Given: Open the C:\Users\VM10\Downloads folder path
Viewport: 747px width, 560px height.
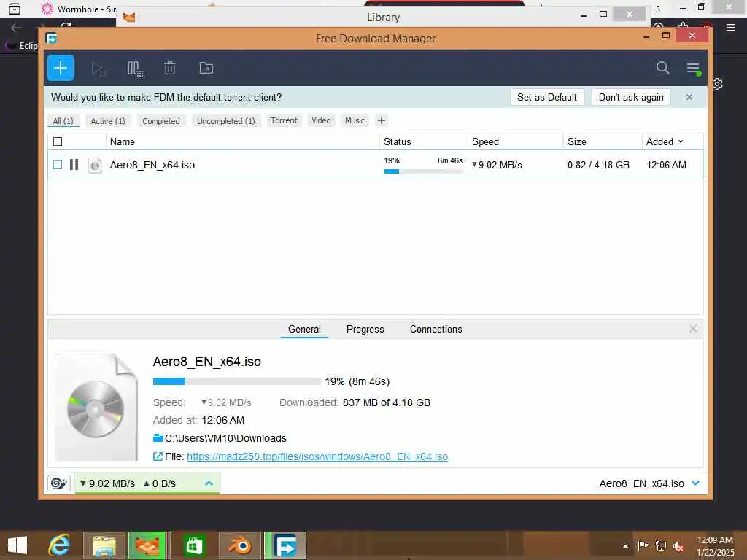Looking at the screenshot, I should point(225,438).
